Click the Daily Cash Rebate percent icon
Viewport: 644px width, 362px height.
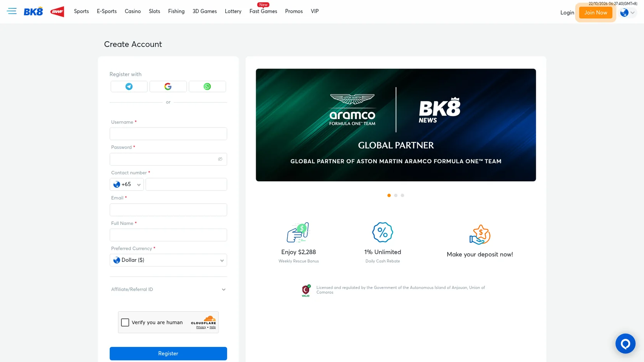(x=382, y=232)
